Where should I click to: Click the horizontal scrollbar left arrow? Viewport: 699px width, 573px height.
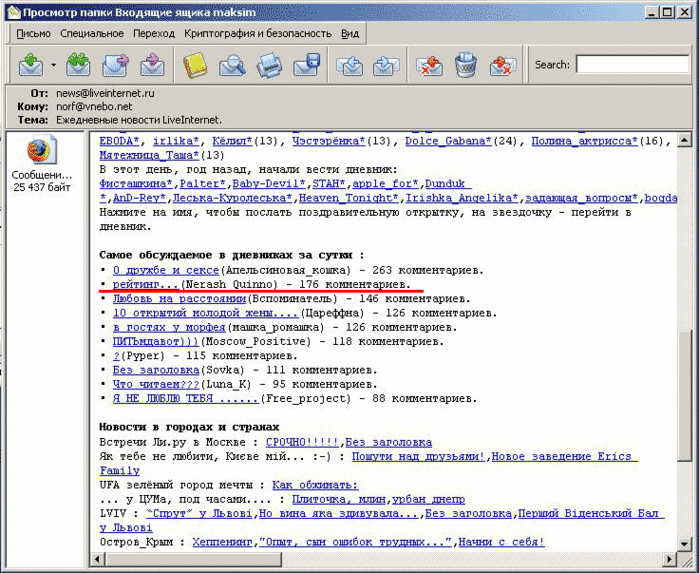pyautogui.click(x=98, y=558)
